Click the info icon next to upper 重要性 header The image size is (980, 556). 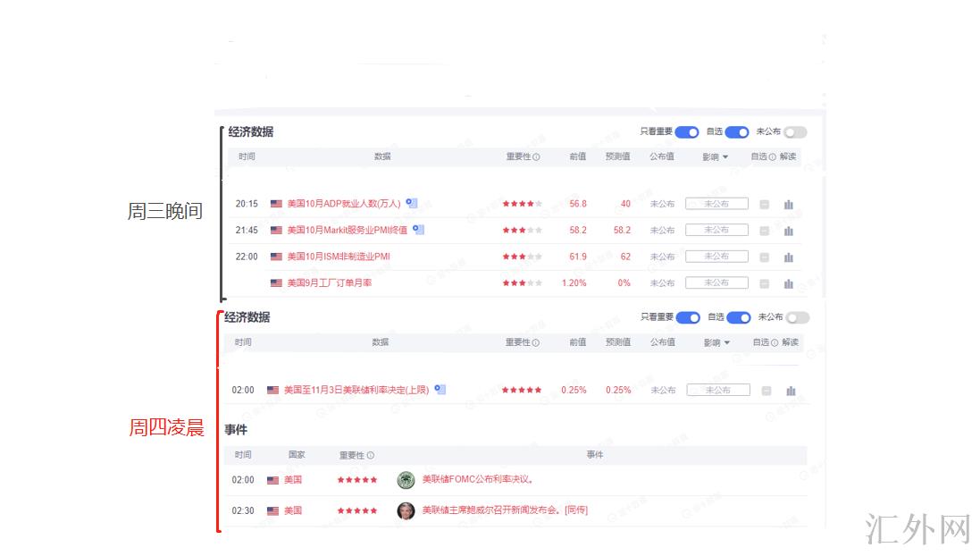tap(536, 157)
